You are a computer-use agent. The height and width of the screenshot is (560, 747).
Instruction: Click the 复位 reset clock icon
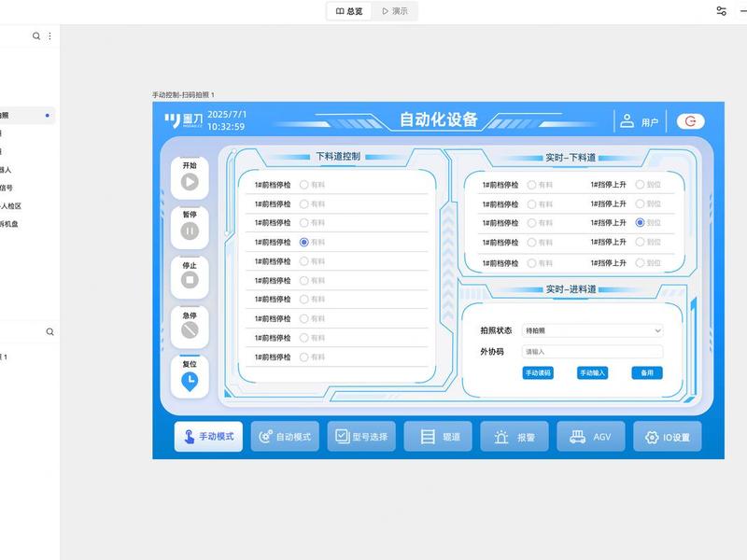point(190,381)
